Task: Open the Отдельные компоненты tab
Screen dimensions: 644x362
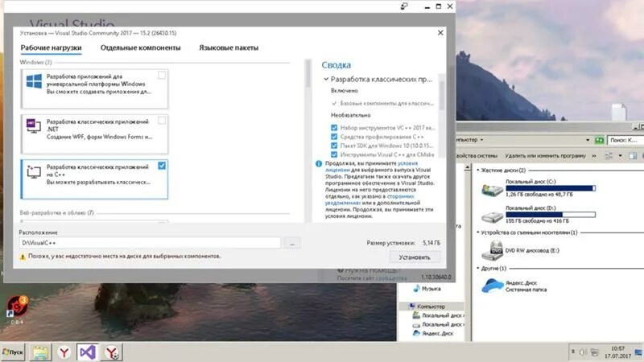Action: click(x=140, y=47)
